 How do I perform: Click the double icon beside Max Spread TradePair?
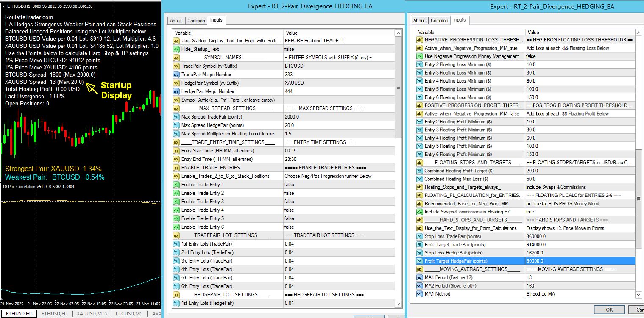[x=176, y=117]
